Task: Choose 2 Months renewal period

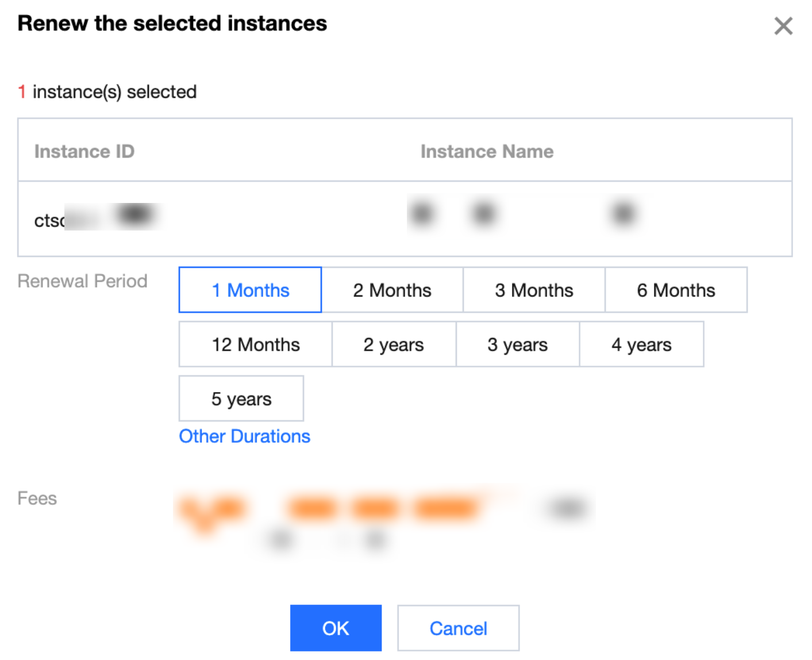Action: [x=392, y=290]
